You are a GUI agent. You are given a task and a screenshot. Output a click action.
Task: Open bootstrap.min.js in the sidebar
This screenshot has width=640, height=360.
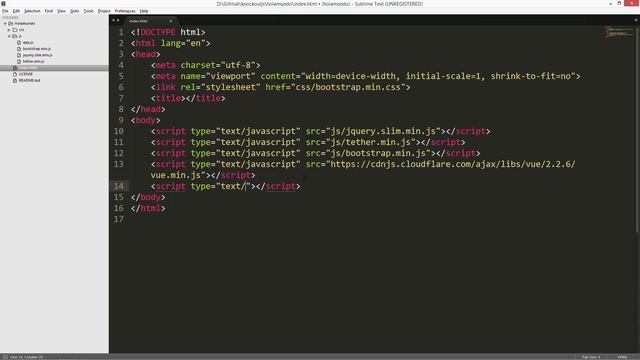point(37,49)
